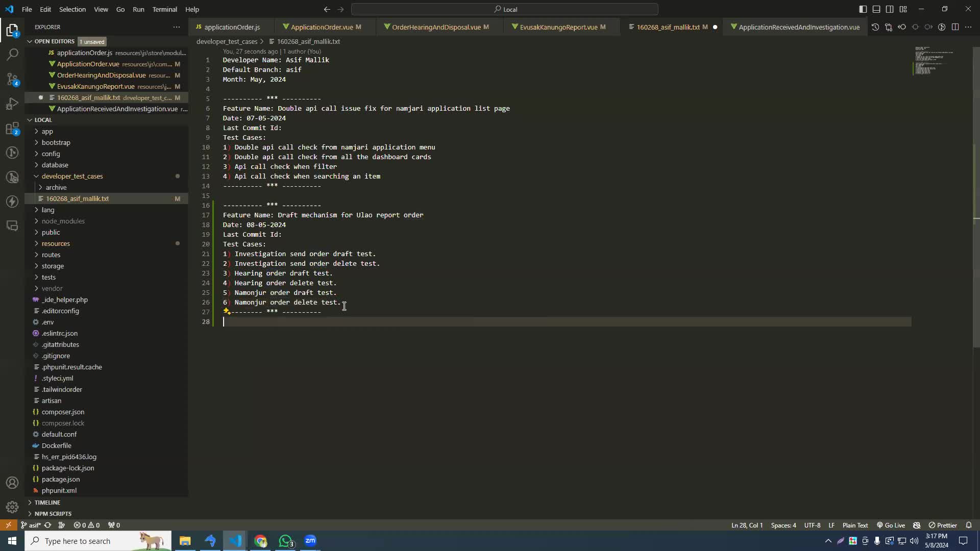Open Explorer views and more actions ellipsis

(177, 27)
